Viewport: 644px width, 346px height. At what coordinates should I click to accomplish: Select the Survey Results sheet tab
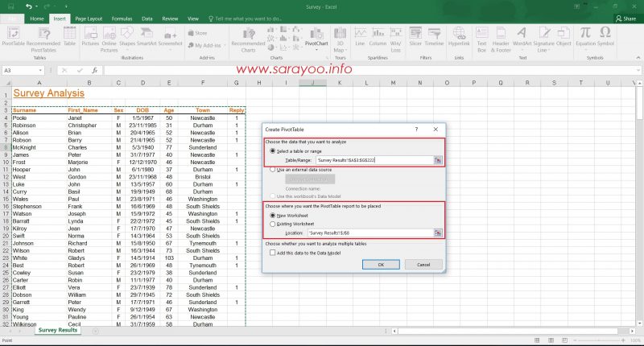tap(58, 330)
